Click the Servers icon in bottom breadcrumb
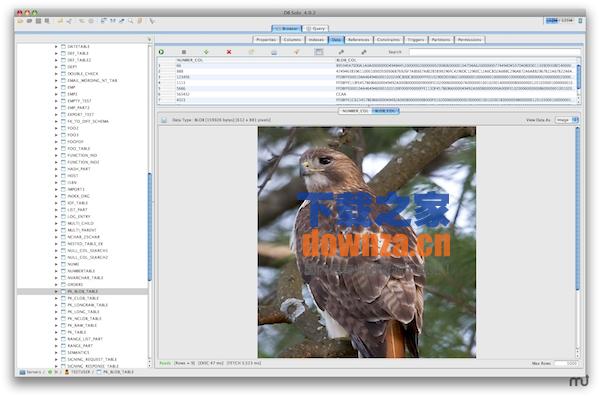 (x=22, y=372)
